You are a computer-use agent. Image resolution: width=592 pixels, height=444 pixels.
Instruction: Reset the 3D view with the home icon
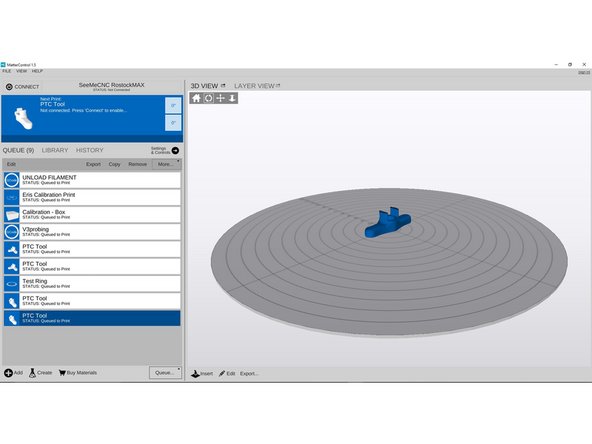click(x=196, y=98)
